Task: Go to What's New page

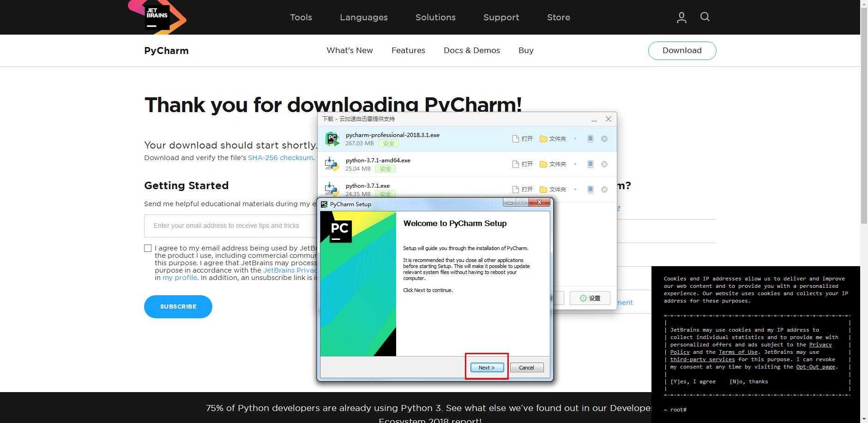Action: 350,50
